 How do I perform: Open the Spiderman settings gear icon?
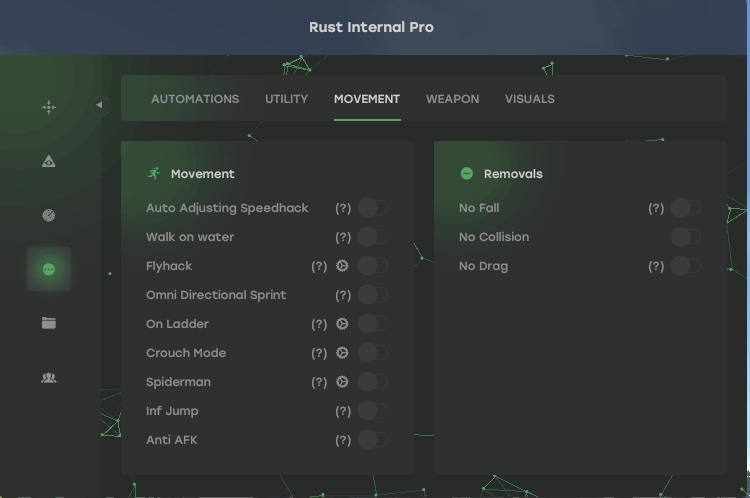[x=343, y=382]
